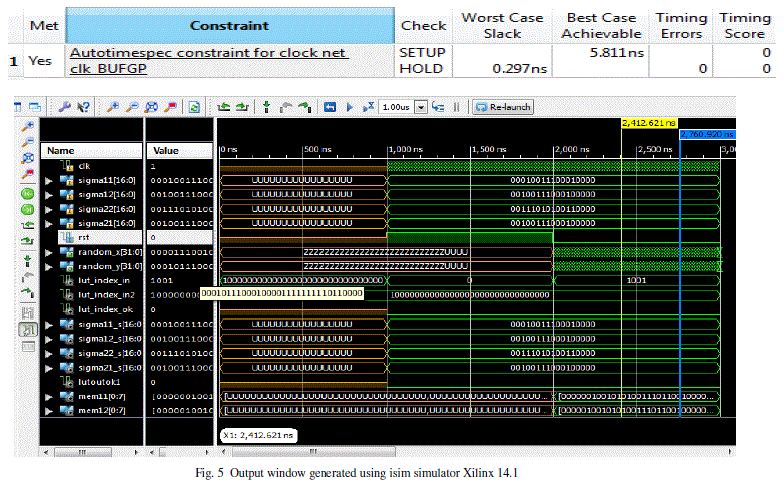Open the 1.00us run time dropdown

tap(421, 106)
